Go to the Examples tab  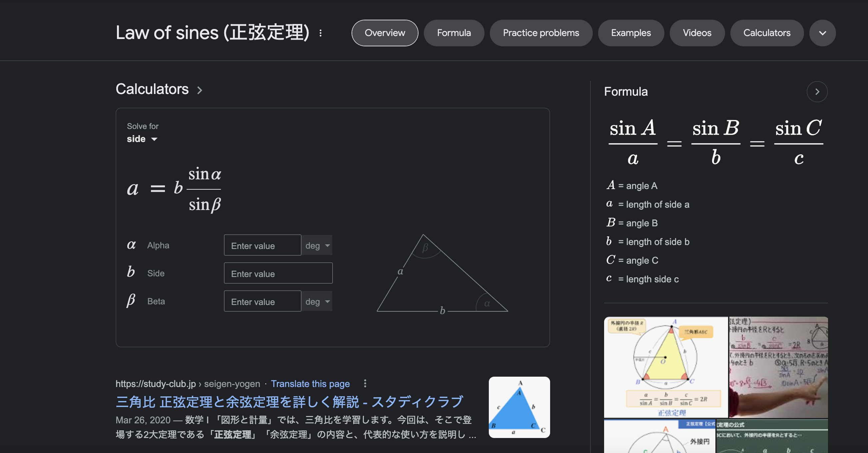pos(631,33)
